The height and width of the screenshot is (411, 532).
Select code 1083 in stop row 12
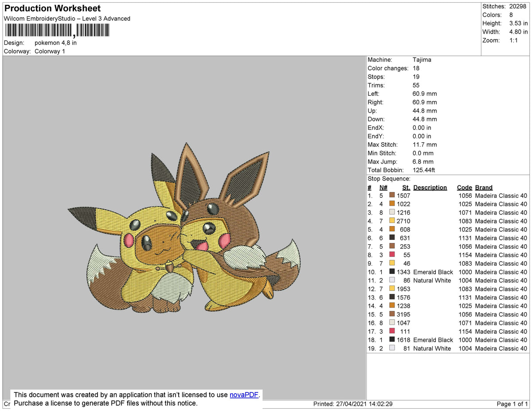pyautogui.click(x=465, y=289)
